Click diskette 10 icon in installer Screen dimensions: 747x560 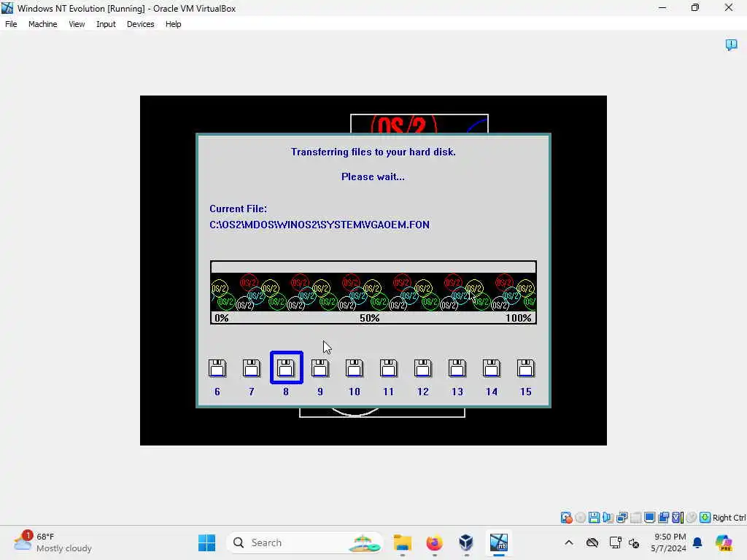355,368
